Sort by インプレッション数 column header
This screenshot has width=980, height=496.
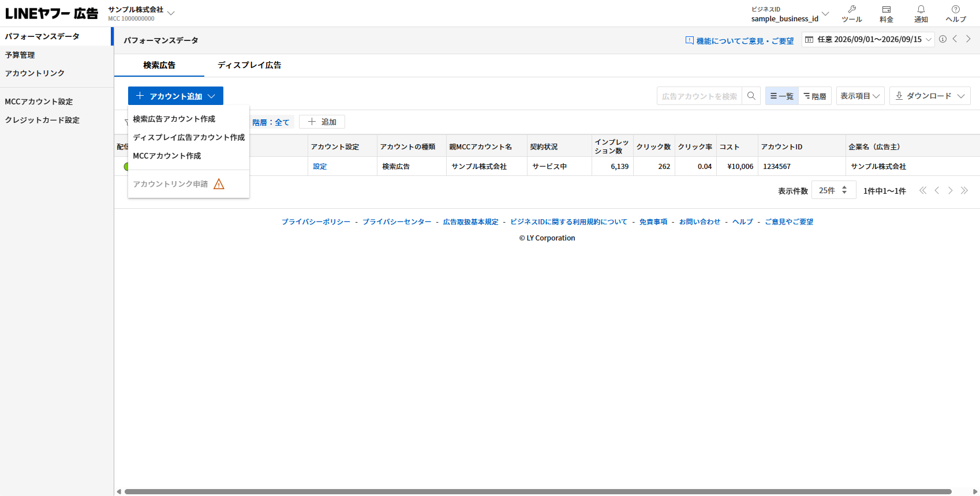[612, 146]
